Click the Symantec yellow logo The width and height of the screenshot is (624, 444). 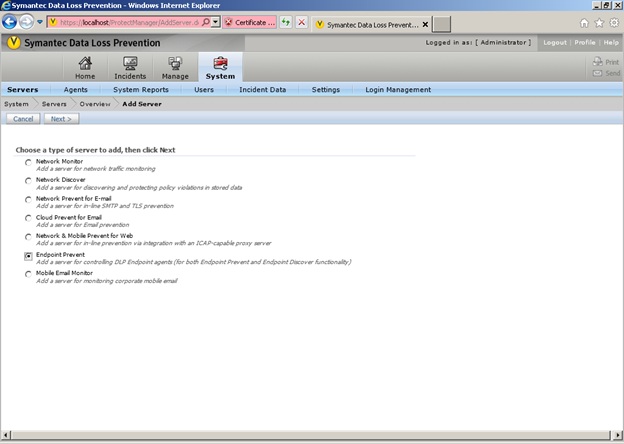pos(14,43)
